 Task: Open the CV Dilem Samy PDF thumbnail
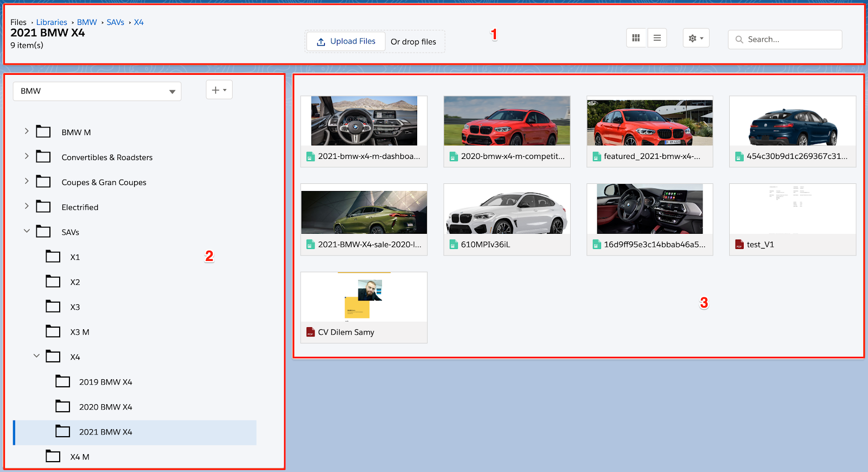coord(364,297)
